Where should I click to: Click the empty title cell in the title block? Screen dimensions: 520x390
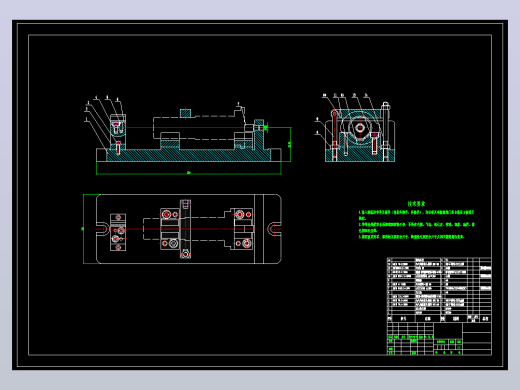click(448, 331)
